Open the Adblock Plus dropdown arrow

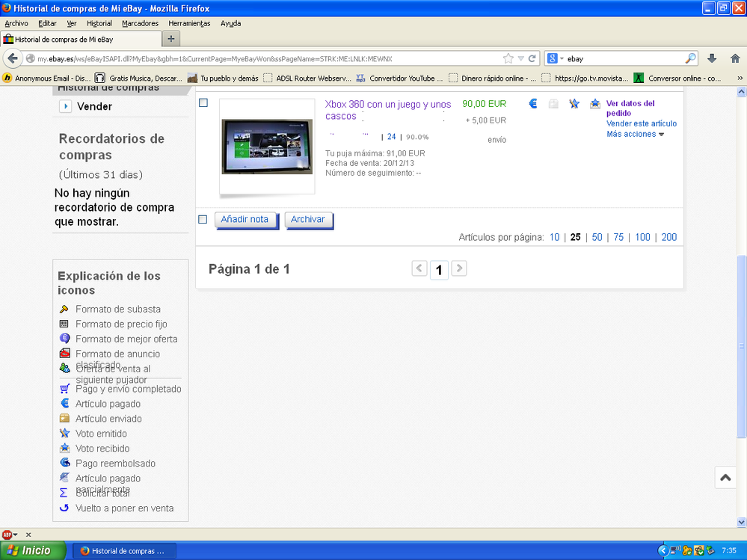coord(15,535)
